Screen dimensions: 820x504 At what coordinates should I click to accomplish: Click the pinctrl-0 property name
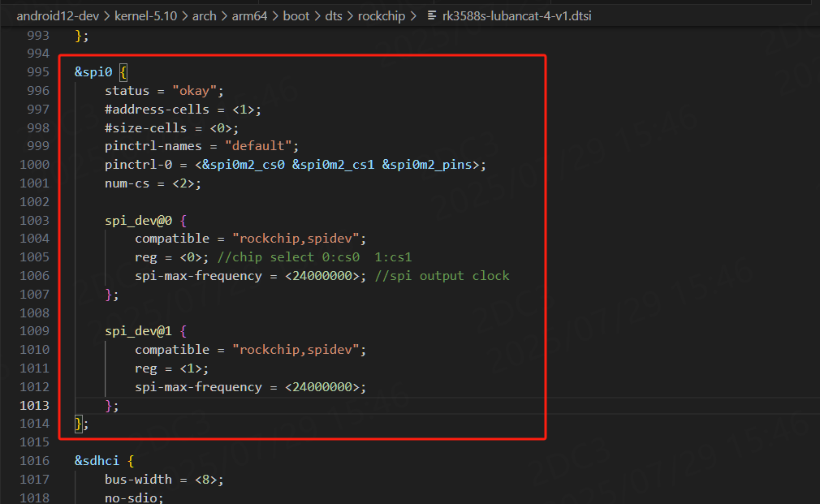click(x=138, y=165)
